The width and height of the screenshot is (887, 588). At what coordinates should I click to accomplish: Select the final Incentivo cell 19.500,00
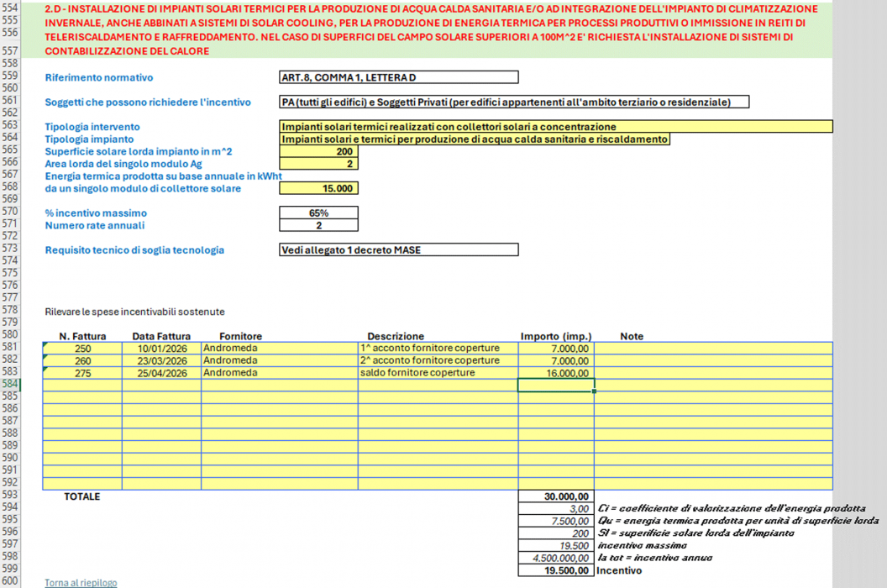(x=556, y=570)
